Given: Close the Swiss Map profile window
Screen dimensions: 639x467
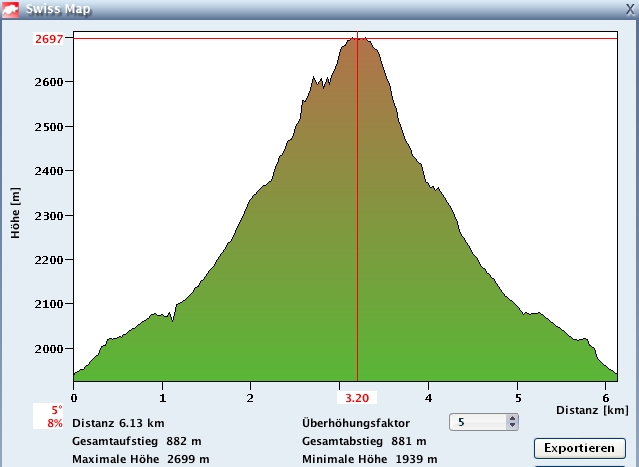Looking at the screenshot, I should click(628, 8).
